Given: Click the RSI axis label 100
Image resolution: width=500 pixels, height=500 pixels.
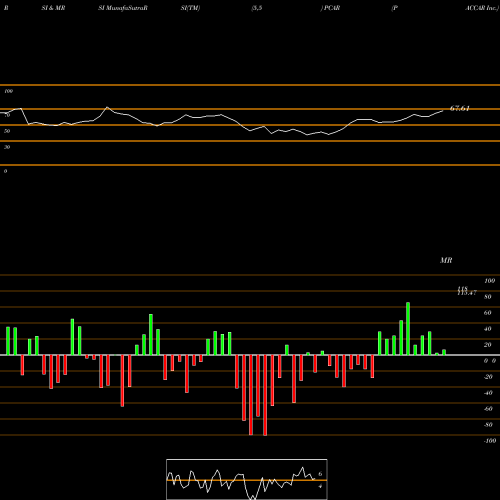Looking at the screenshot, I should (8, 91).
